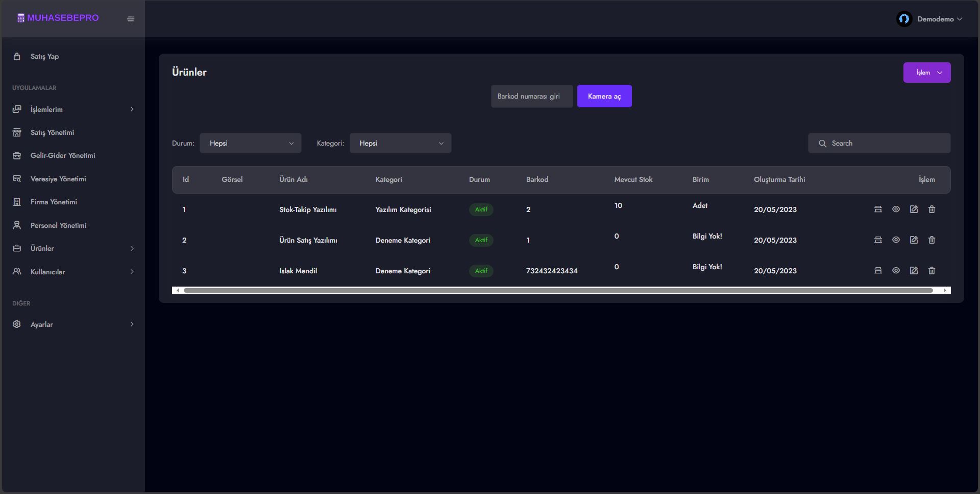This screenshot has height=494, width=980.
Task: Edit the Ürün Satış Yazılımı product
Action: coord(914,240)
